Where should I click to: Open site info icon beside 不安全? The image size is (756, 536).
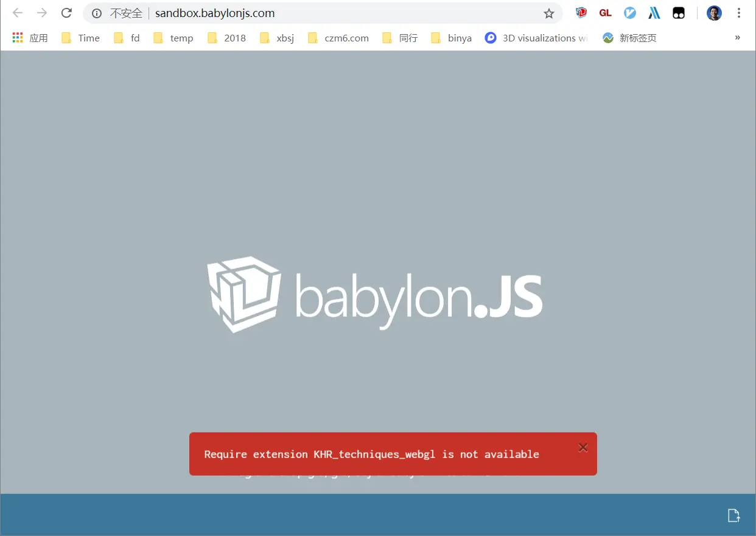96,13
